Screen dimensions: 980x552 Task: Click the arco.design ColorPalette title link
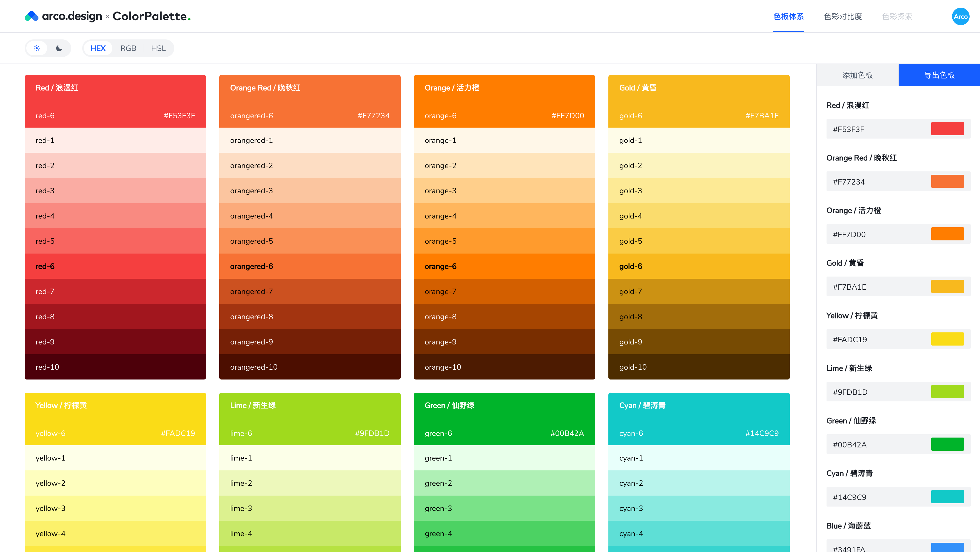(x=108, y=16)
